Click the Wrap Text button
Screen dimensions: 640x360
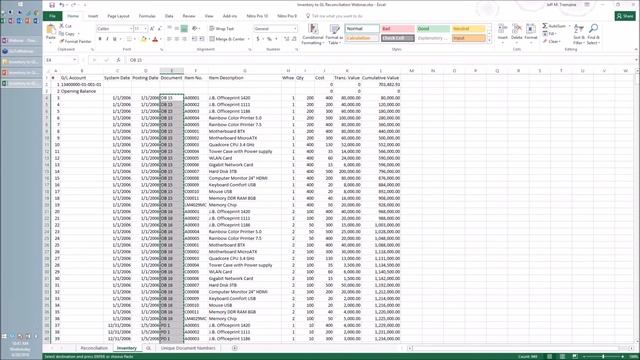coord(222,29)
